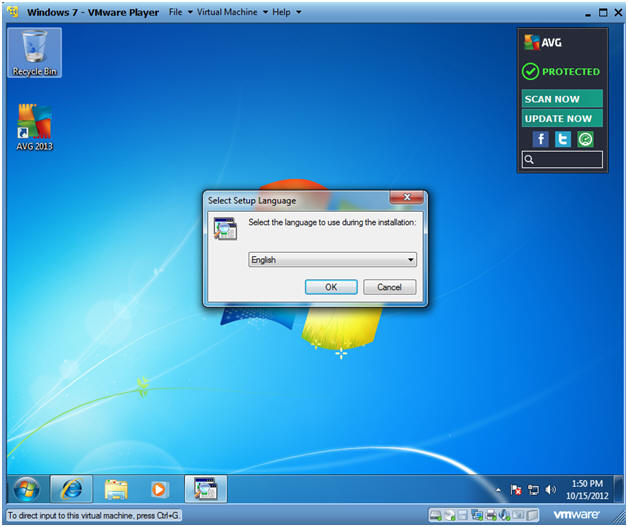Open AVG Twitter icon in gadget
The image size is (628, 527).
(x=563, y=139)
